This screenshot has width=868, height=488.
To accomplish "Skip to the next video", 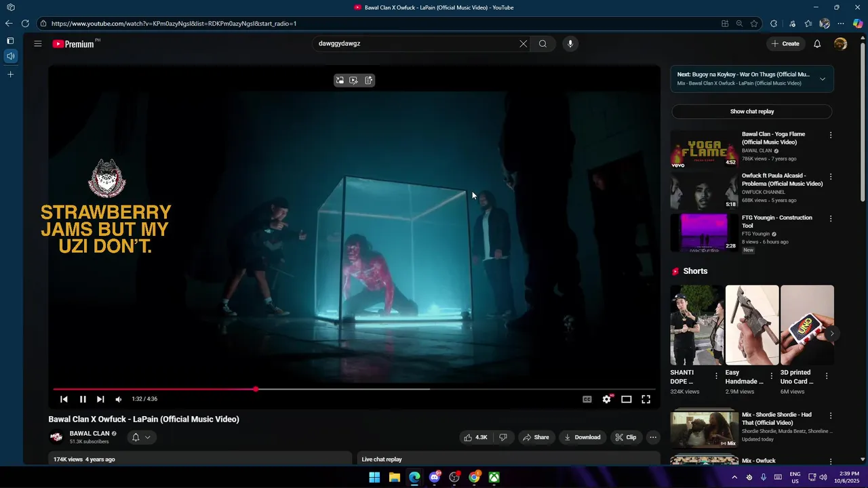I will click(100, 399).
